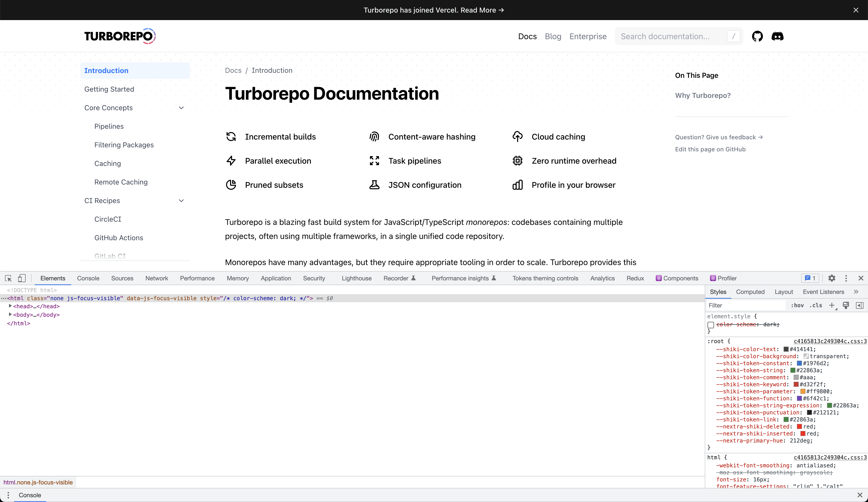Open the Computed styles tab

(x=750, y=292)
